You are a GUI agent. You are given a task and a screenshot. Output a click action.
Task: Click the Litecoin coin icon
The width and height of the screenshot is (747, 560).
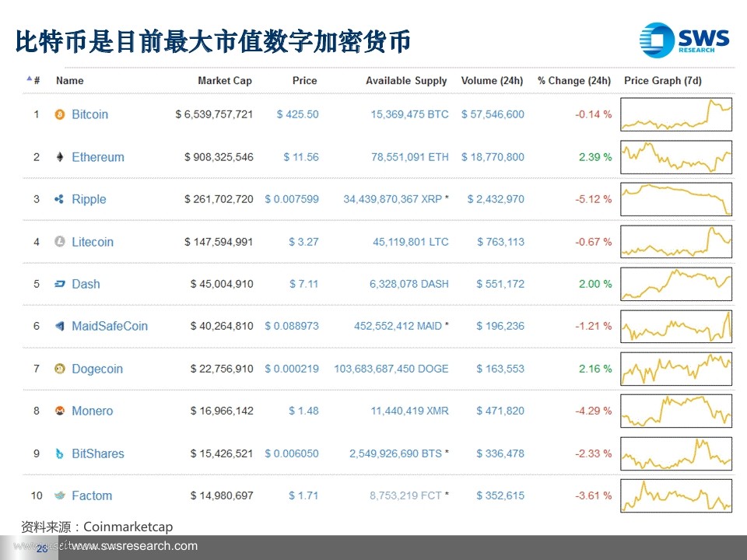tap(60, 241)
